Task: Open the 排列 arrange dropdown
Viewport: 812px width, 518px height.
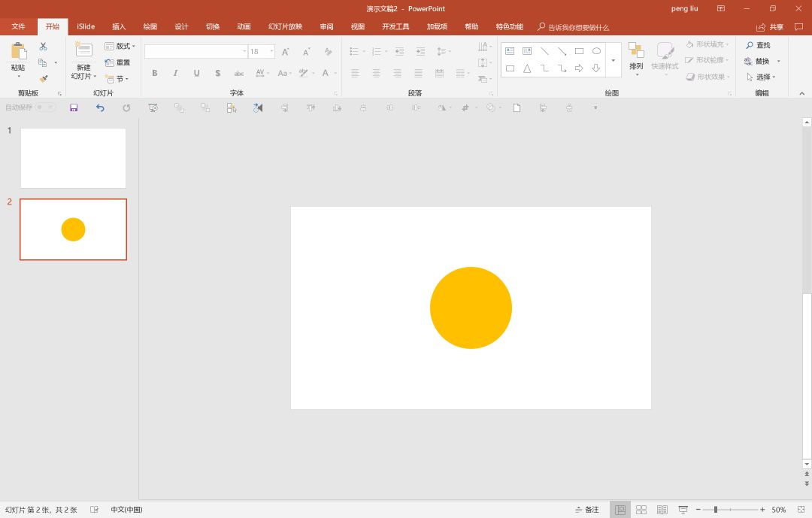Action: click(636, 56)
